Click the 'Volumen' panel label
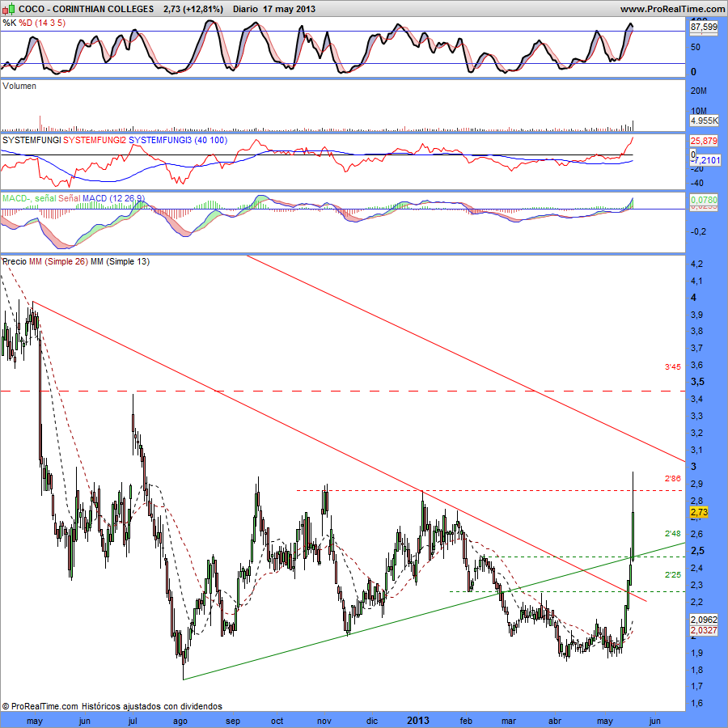This screenshot has width=728, height=728. tap(19, 86)
